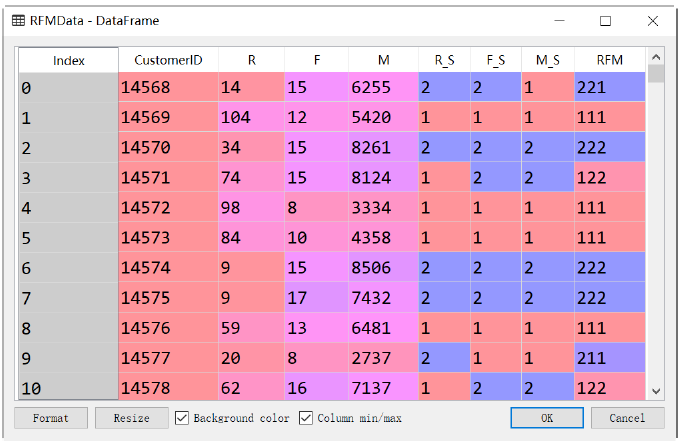Select CustomerID cell 14574

168,268
